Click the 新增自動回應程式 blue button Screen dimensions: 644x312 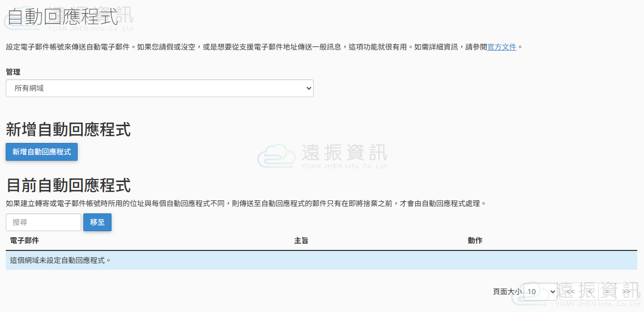coord(42,152)
